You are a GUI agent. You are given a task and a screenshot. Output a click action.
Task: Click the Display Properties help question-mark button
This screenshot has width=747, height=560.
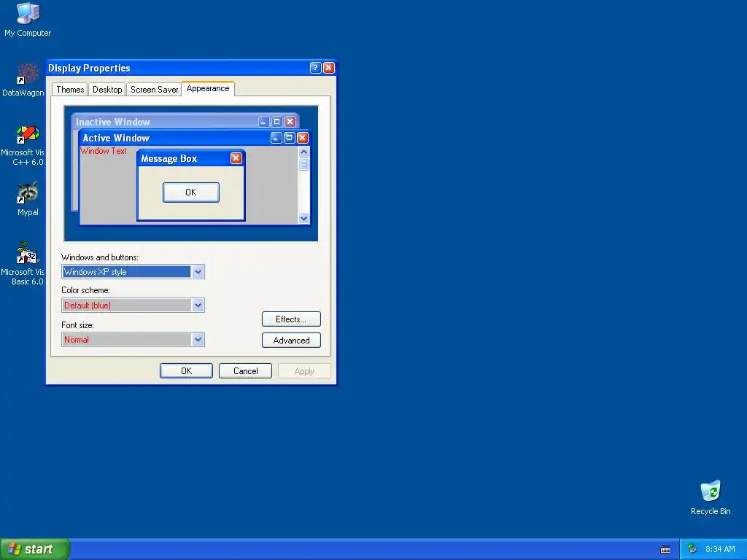315,68
